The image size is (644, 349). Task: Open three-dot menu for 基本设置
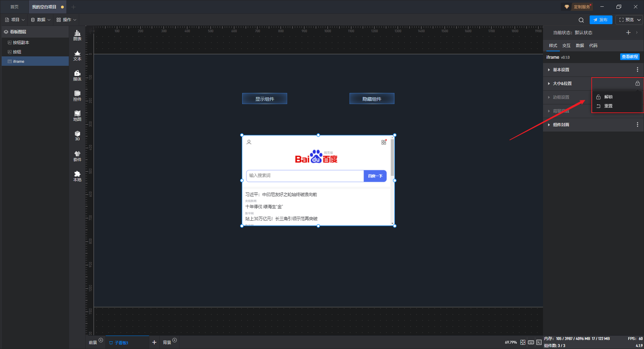[x=637, y=69]
